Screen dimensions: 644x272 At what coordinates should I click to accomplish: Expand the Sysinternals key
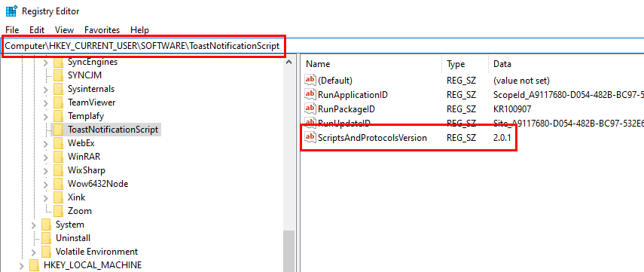point(46,89)
